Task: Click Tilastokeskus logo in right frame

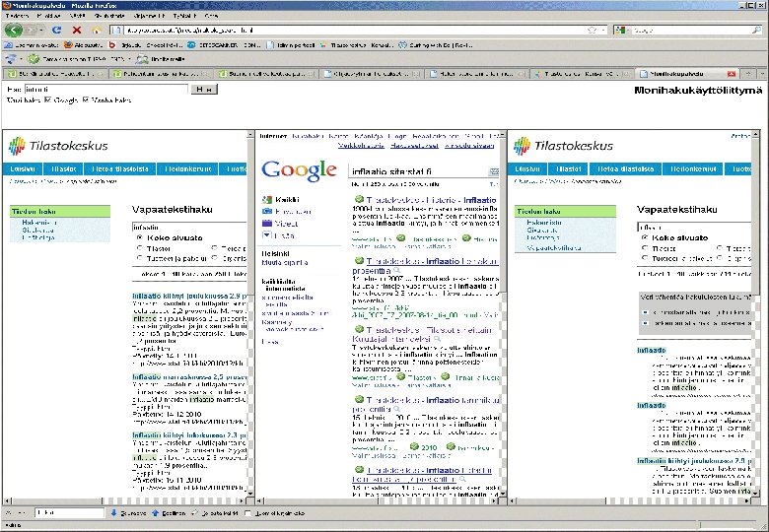Action: (x=563, y=146)
